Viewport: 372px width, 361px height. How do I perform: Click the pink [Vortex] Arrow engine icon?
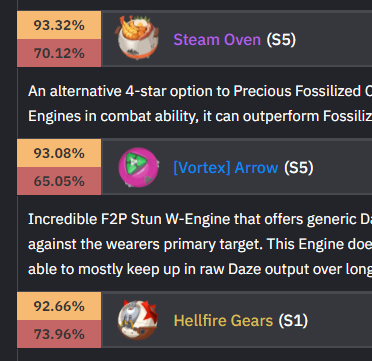139,167
